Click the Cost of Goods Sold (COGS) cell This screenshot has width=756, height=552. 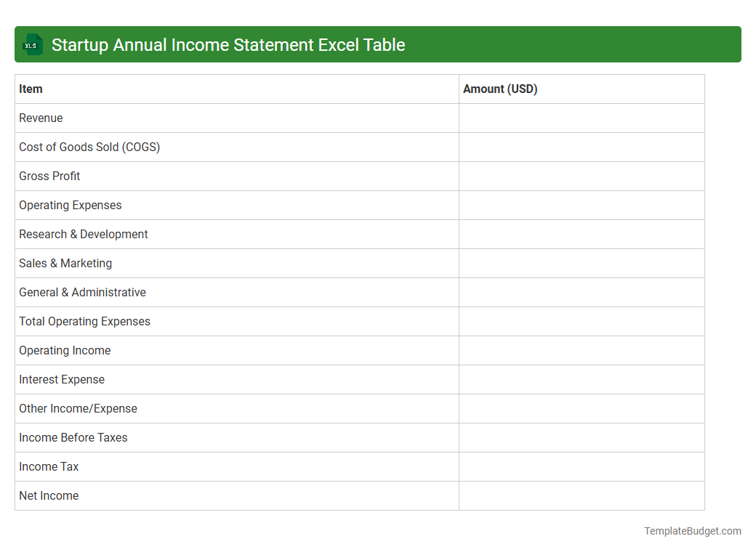(89, 147)
